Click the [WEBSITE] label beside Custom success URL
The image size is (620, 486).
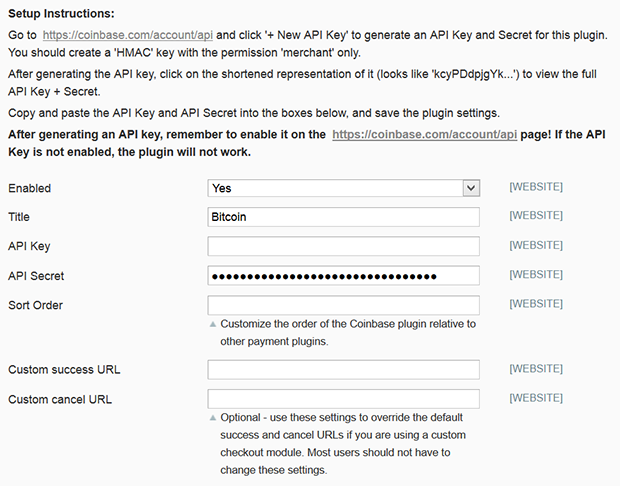(536, 369)
